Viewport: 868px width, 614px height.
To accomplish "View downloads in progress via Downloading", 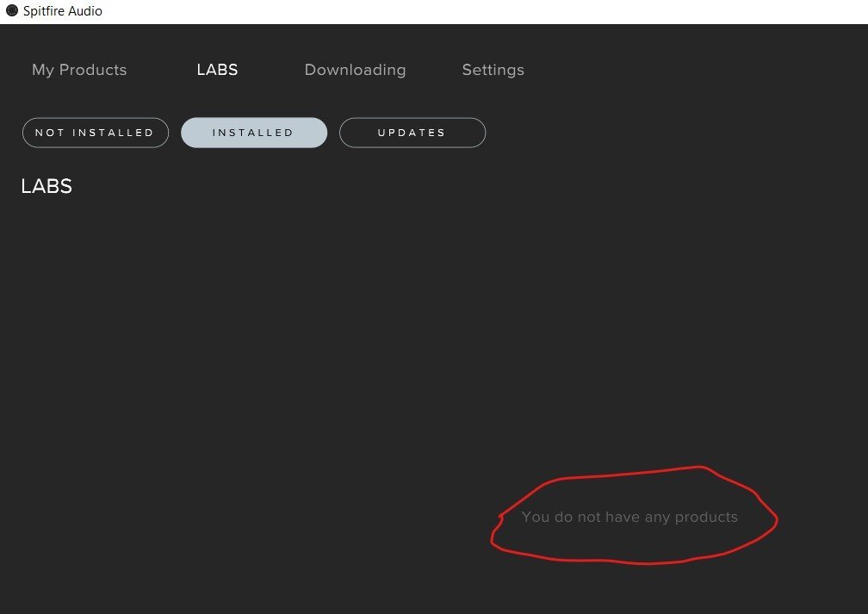I will click(x=355, y=71).
